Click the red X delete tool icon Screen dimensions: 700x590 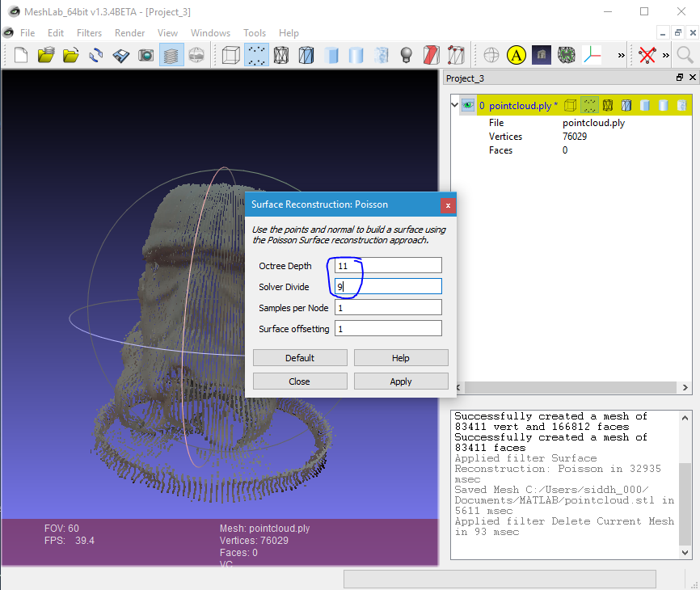[647, 55]
